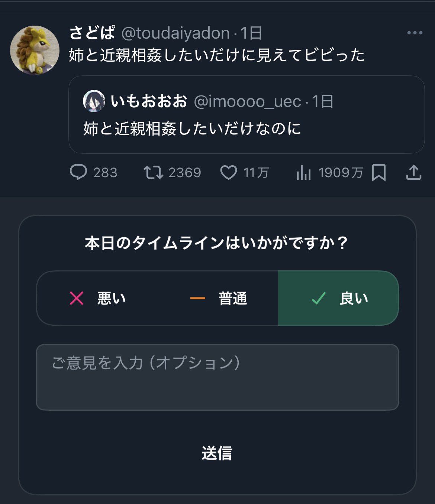This screenshot has height=504, width=435.
Task: Click the @imoooo_uec handle in quote
Action: coord(247,101)
